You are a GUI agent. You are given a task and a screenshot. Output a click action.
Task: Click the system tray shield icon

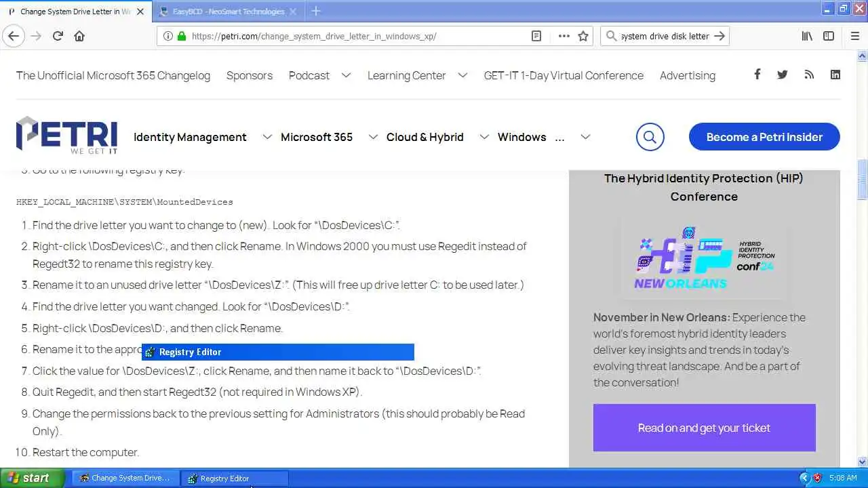coord(817,478)
